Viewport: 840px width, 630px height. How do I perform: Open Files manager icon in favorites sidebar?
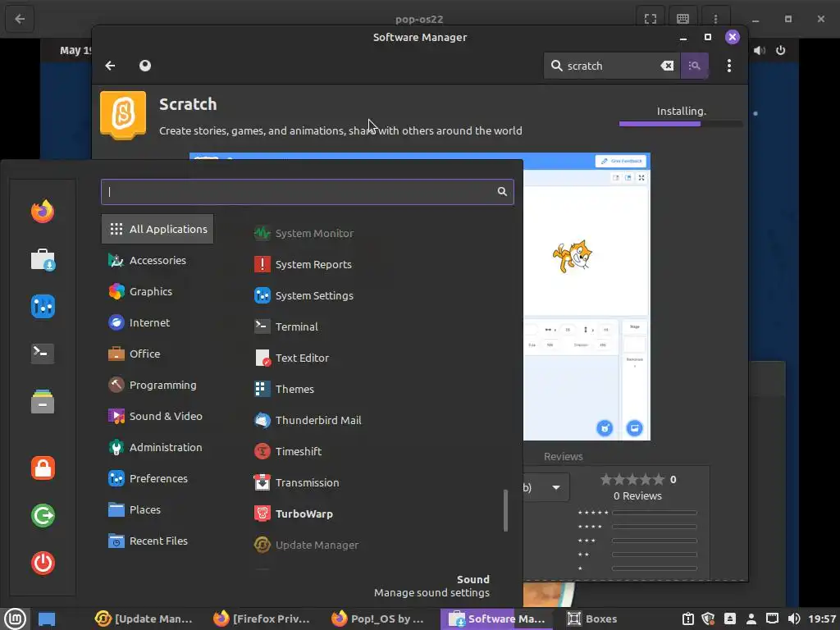pos(43,401)
